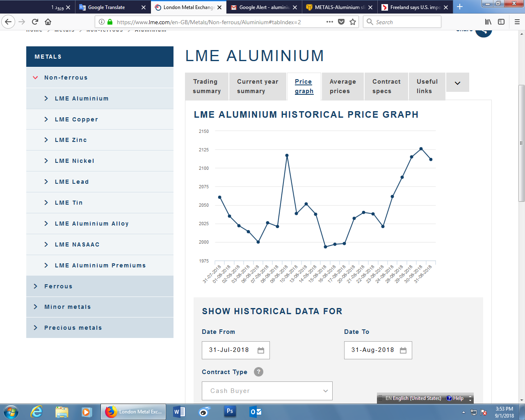Screen dimensions: 525x420
Task: Open the Windows Start menu
Action: 11,411
